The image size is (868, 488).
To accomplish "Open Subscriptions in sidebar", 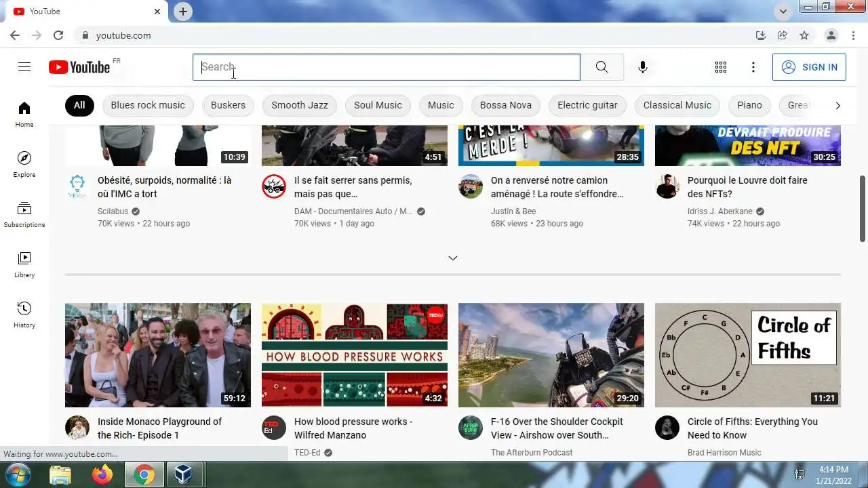I will (24, 215).
